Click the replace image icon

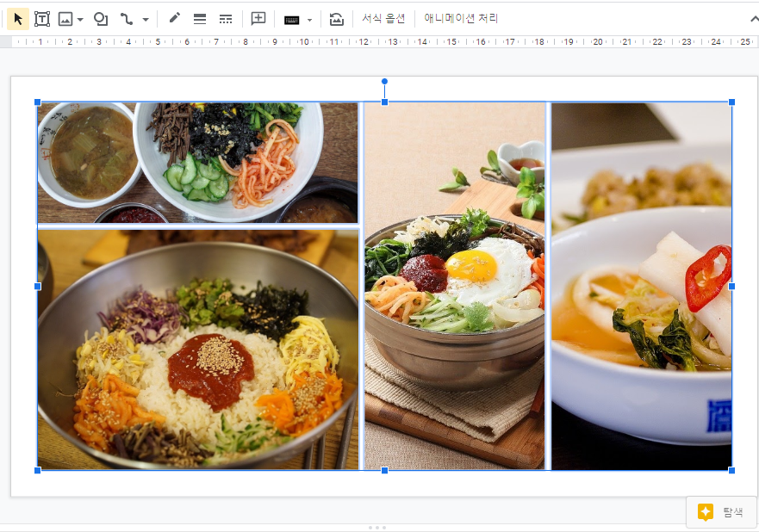pyautogui.click(x=336, y=19)
